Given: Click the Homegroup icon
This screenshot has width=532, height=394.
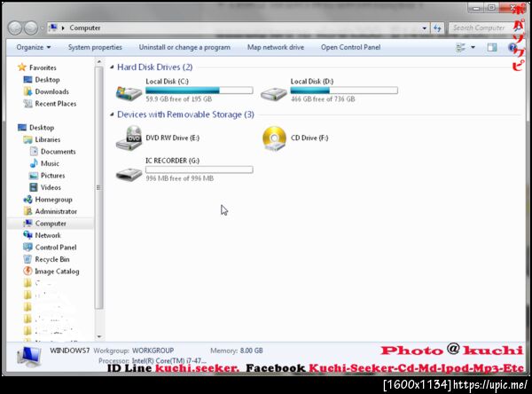Looking at the screenshot, I should pos(27,199).
